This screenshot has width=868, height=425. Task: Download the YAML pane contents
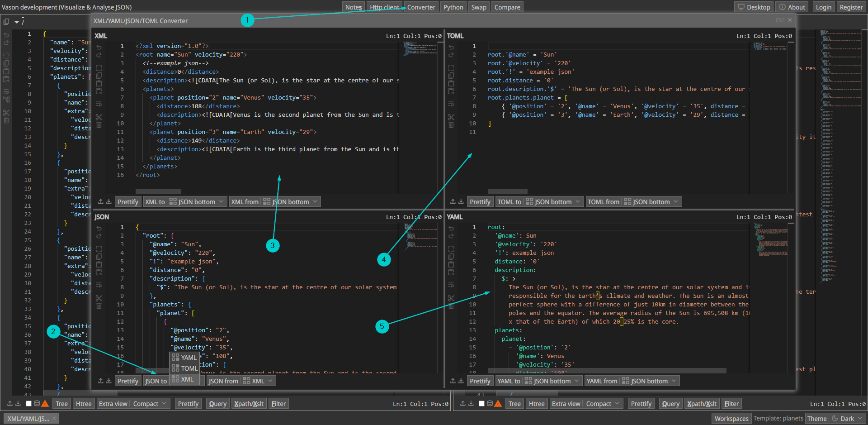point(461,381)
